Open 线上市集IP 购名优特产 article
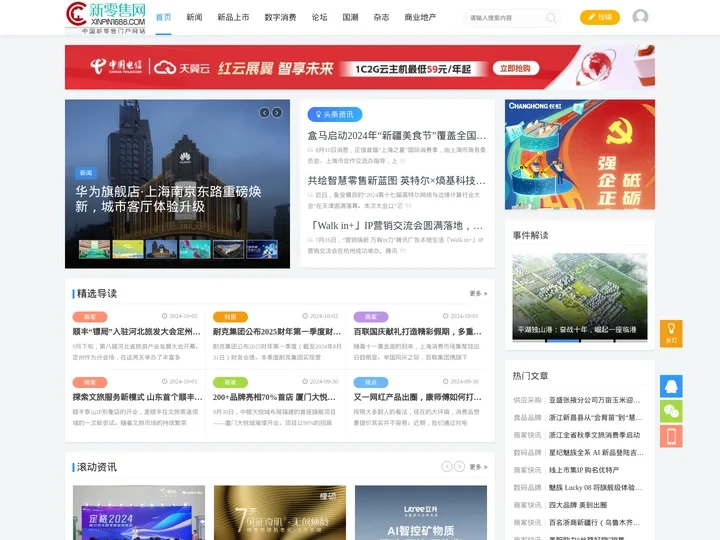 584,470
